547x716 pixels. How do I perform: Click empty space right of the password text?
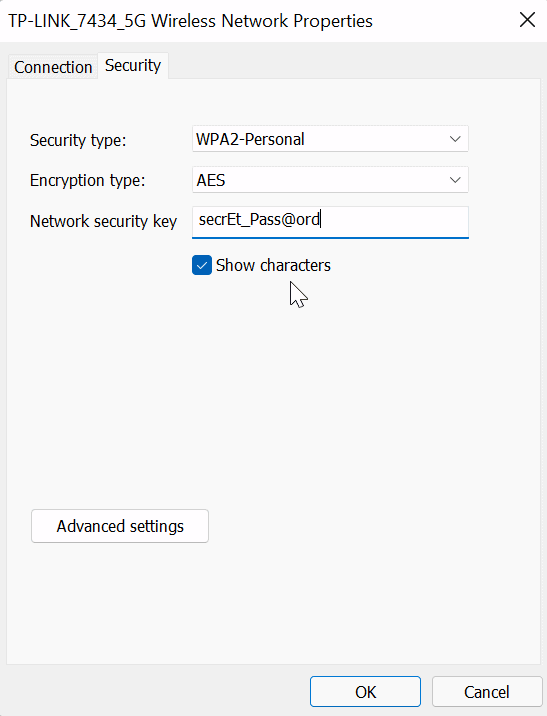pyautogui.click(x=395, y=220)
